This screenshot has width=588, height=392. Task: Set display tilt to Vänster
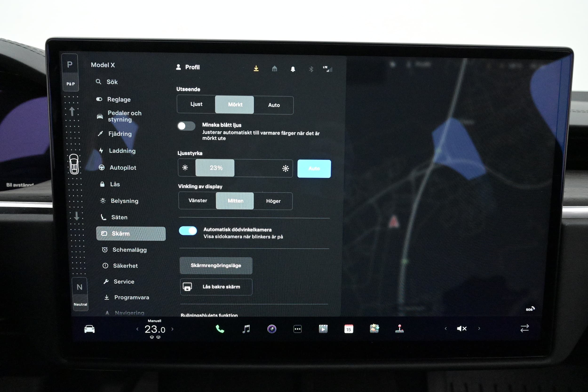[x=198, y=201]
